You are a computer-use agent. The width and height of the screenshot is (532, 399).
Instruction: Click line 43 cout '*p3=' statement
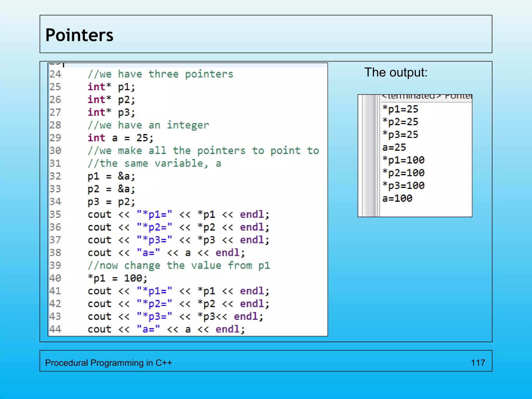pyautogui.click(x=175, y=316)
